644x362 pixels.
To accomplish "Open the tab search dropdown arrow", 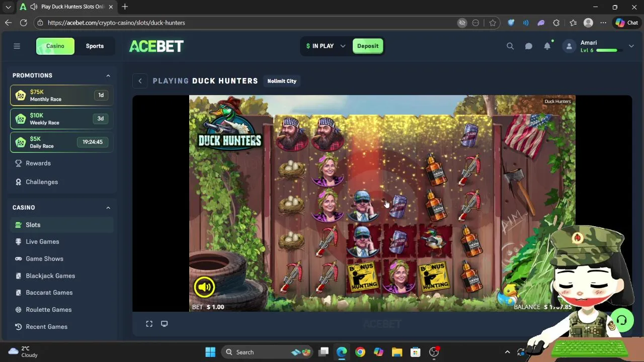I will pyautogui.click(x=8, y=7).
